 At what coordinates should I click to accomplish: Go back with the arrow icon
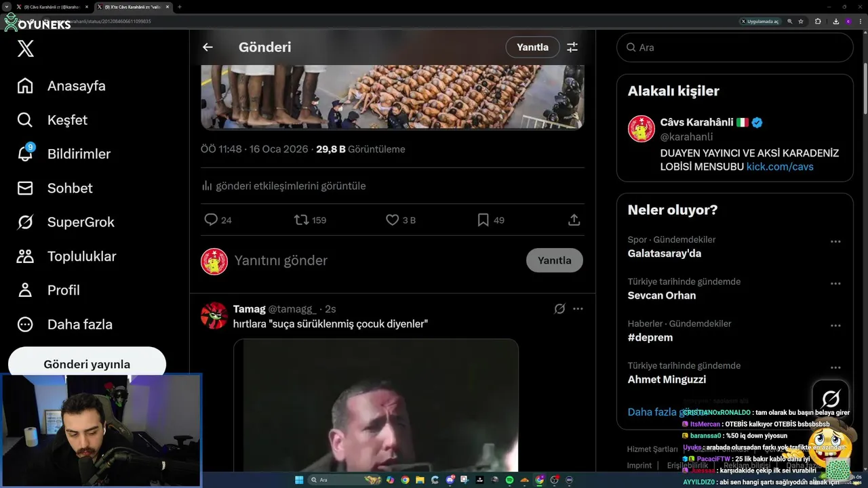click(x=208, y=47)
